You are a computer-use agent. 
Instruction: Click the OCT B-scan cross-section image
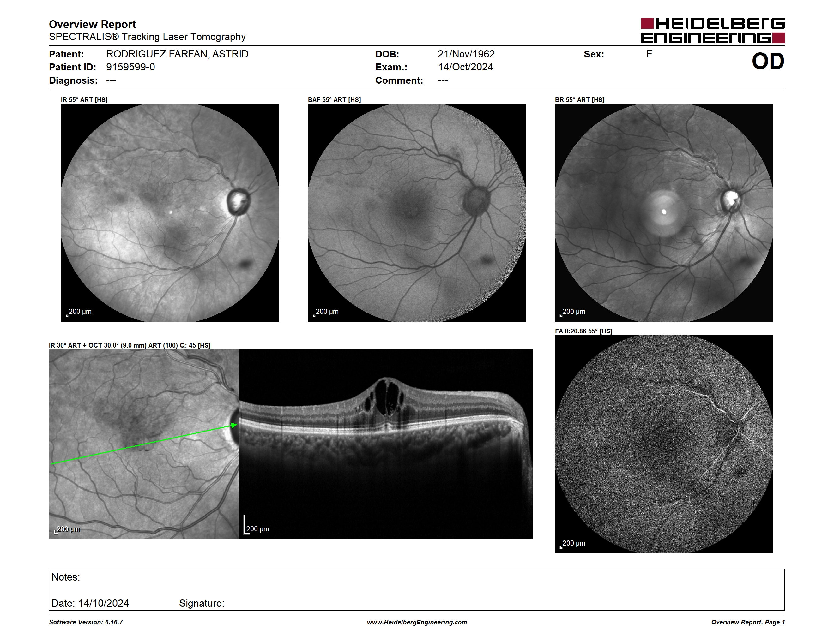point(386,444)
